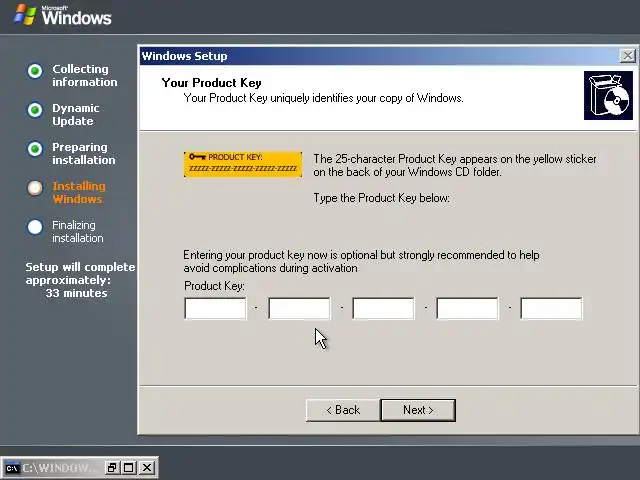The width and height of the screenshot is (640, 480).
Task: Restore the minimized C:\WINDOW... window
Action: pyautogui.click(x=111, y=468)
